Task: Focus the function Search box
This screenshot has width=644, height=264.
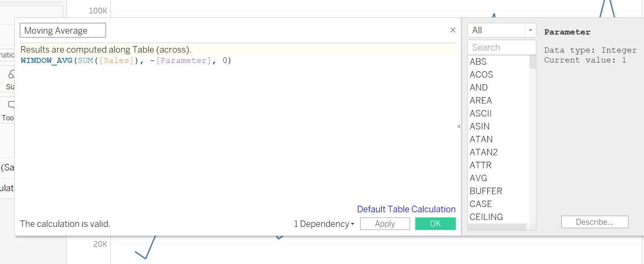Action: [502, 47]
